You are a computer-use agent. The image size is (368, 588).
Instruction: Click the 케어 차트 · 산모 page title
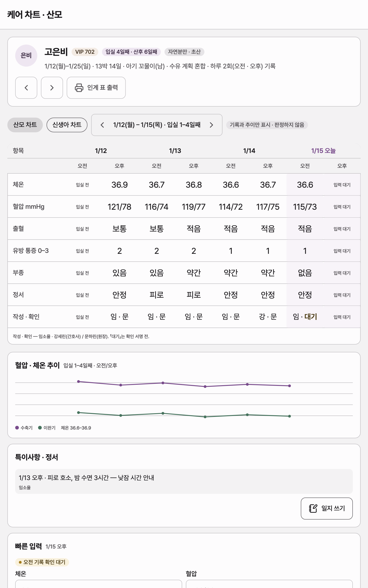(34, 14)
